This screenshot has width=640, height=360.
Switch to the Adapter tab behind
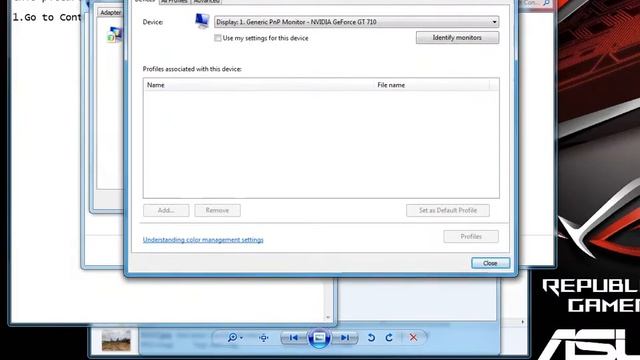pos(111,13)
